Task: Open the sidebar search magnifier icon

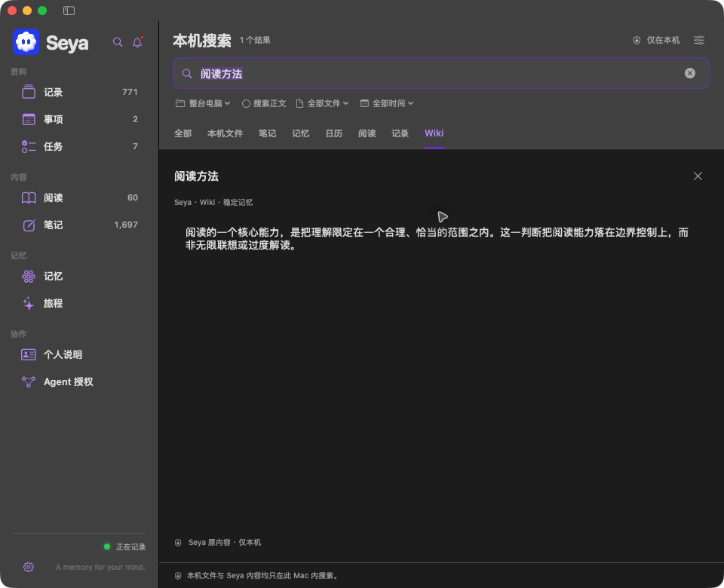Action: pyautogui.click(x=118, y=42)
